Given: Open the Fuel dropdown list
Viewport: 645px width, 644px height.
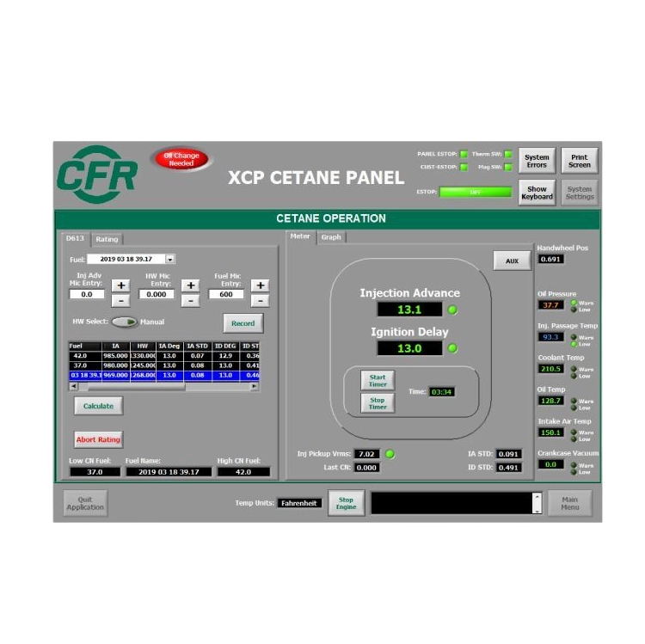Looking at the screenshot, I should [x=170, y=259].
